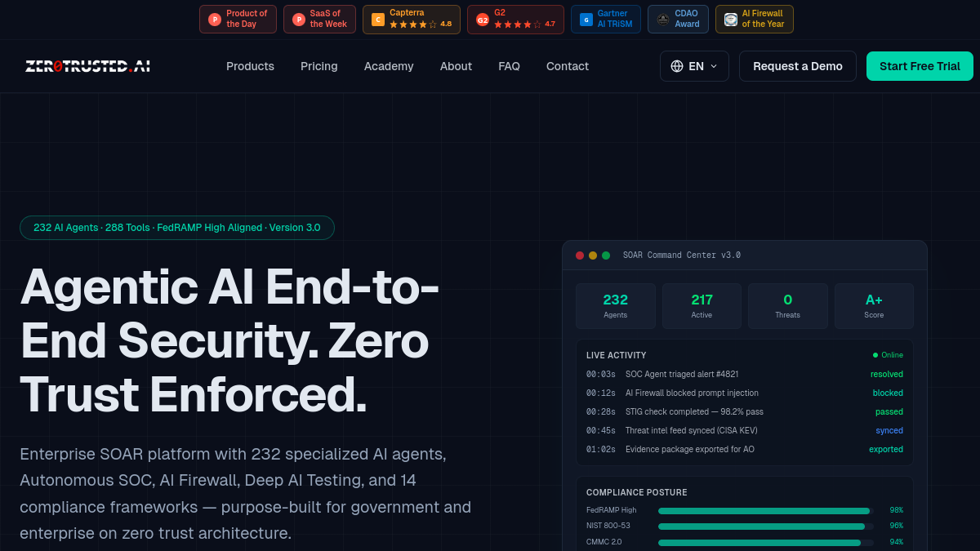
Task: Go to the Pricing page
Action: (x=319, y=66)
